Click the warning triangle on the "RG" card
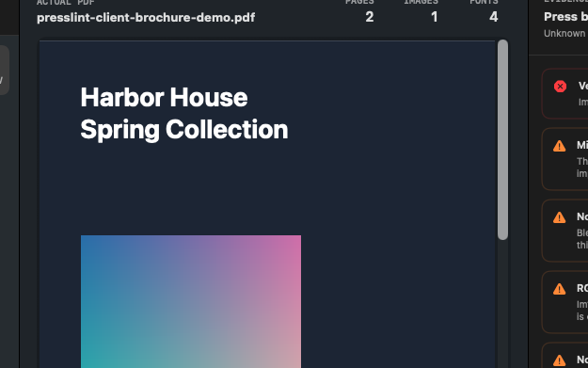Viewport: 588px width, 368px height. 559,289
